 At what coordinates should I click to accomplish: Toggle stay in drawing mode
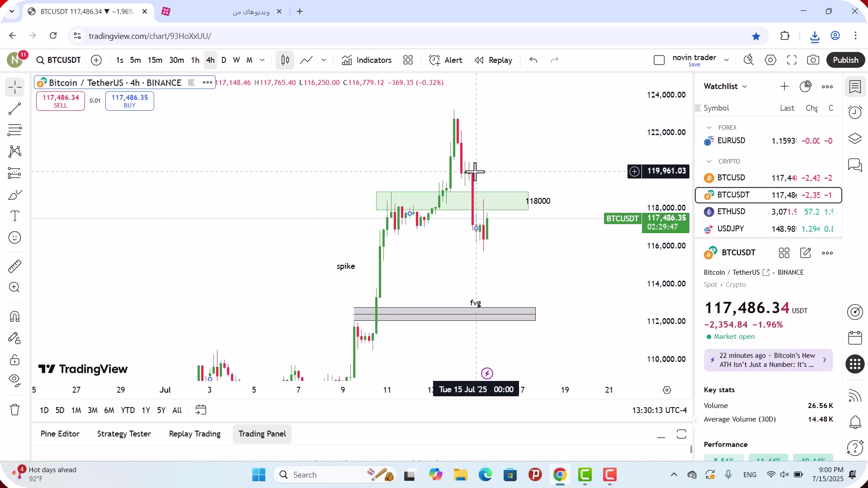(15, 338)
